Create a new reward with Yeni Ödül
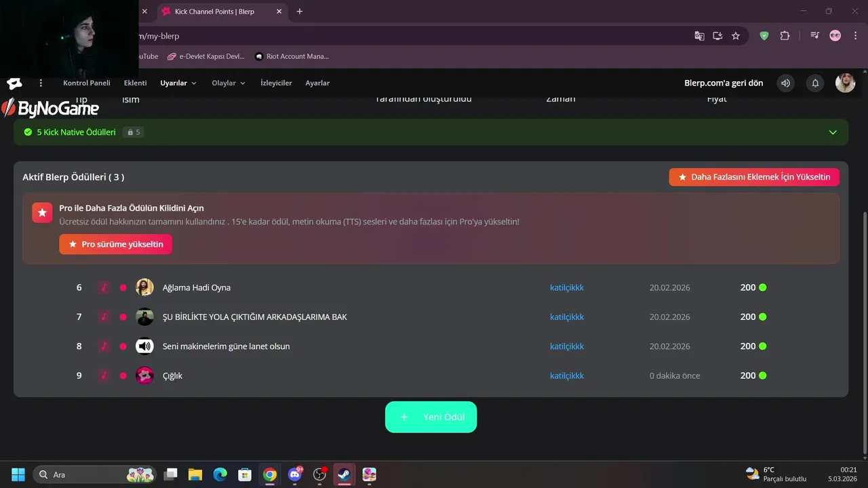The width and height of the screenshot is (868, 488). coord(431,417)
